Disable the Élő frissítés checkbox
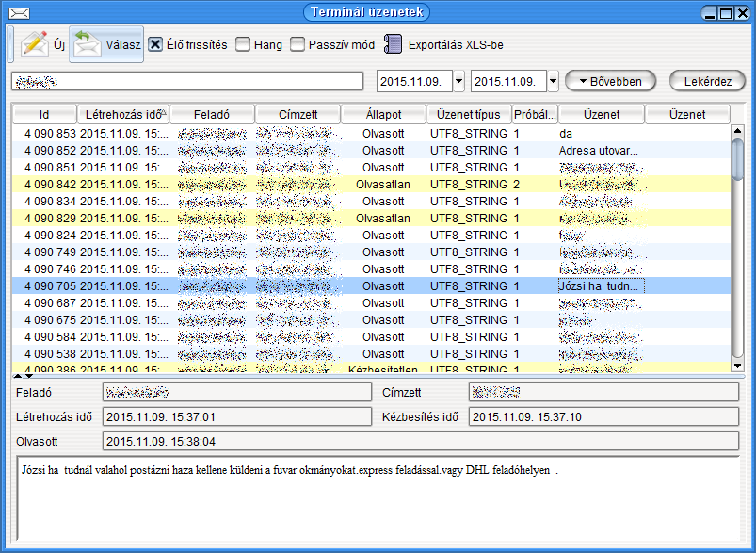The height and width of the screenshot is (553, 756). pos(156,44)
